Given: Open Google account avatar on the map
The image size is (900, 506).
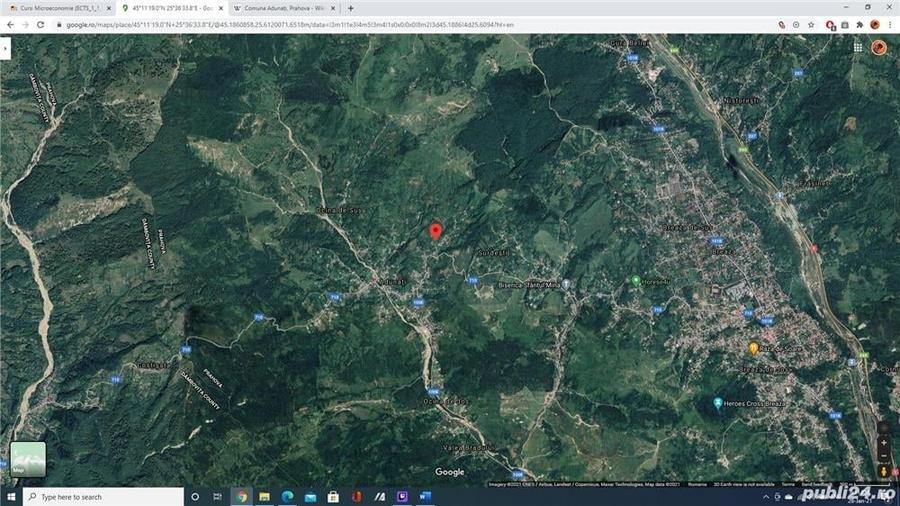Looking at the screenshot, I should [x=879, y=48].
